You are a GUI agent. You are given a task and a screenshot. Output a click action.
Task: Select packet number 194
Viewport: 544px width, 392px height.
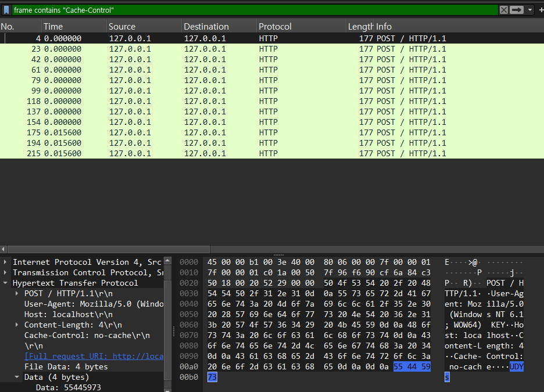pos(272,143)
